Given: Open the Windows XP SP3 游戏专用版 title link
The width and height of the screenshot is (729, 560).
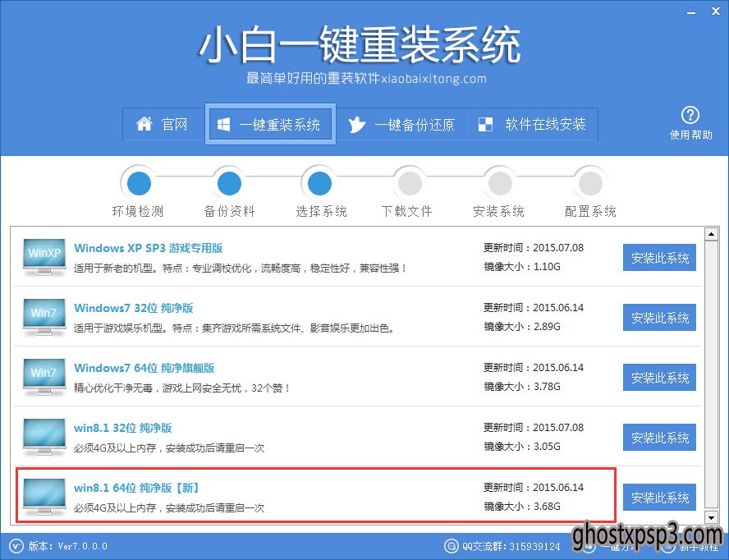Looking at the screenshot, I should [149, 248].
